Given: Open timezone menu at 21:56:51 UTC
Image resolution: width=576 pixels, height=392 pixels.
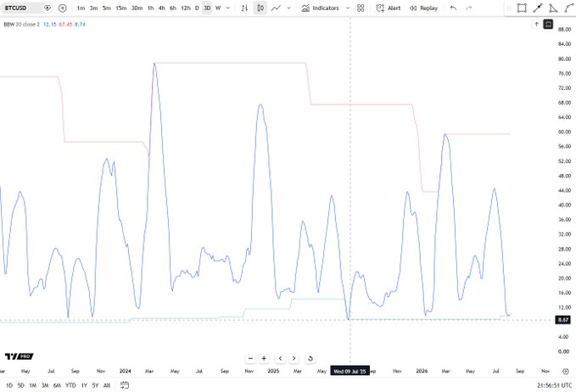Looking at the screenshot, I should coord(554,385).
